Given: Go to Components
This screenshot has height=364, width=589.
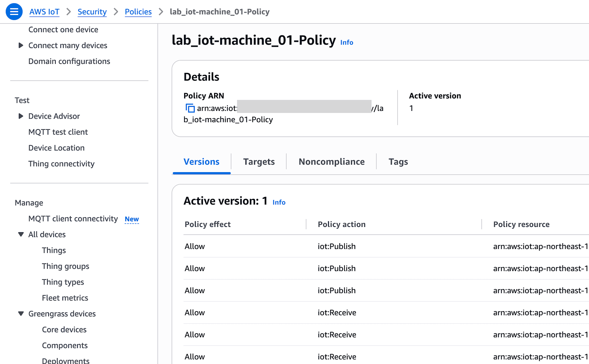Looking at the screenshot, I should 65,345.
